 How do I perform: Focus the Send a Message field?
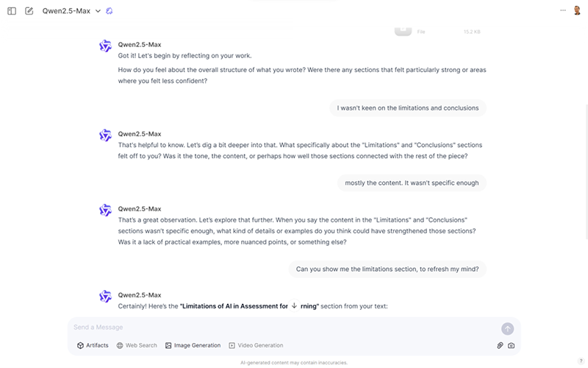pyautogui.click(x=285, y=328)
